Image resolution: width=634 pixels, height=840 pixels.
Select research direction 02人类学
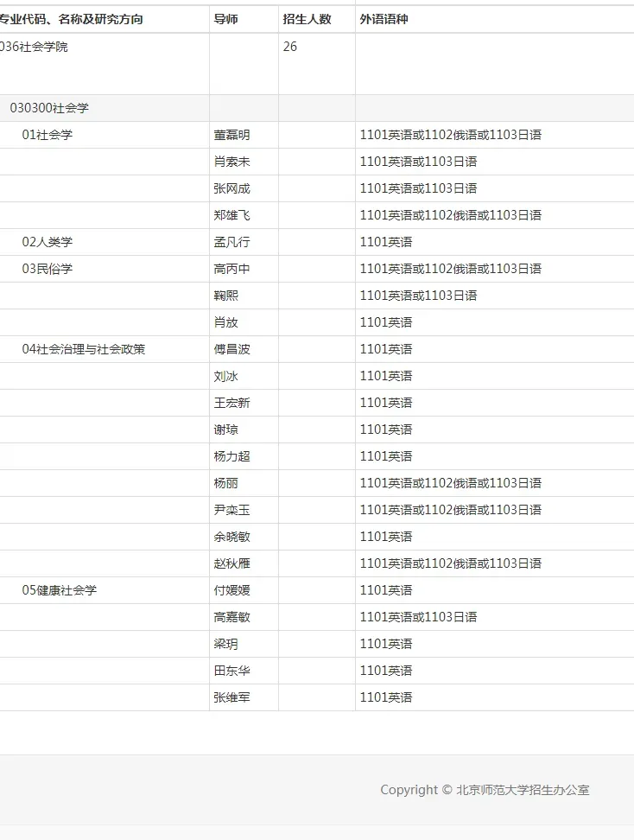(48, 242)
